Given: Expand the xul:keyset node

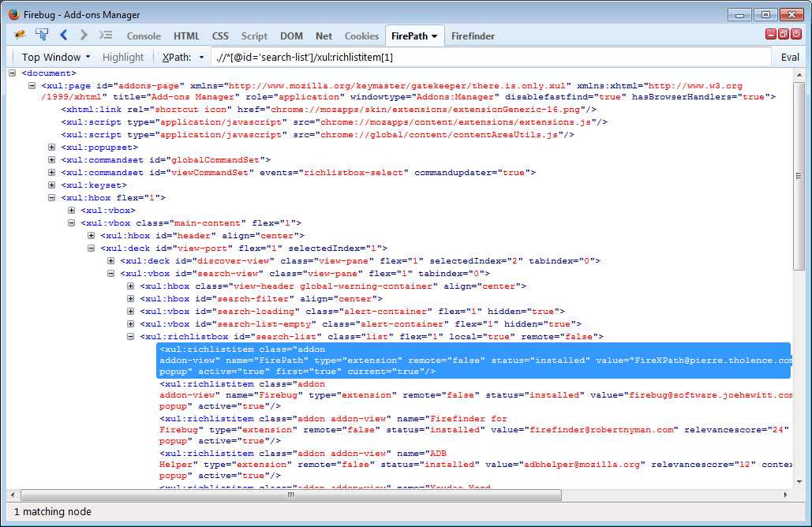Looking at the screenshot, I should tap(52, 185).
